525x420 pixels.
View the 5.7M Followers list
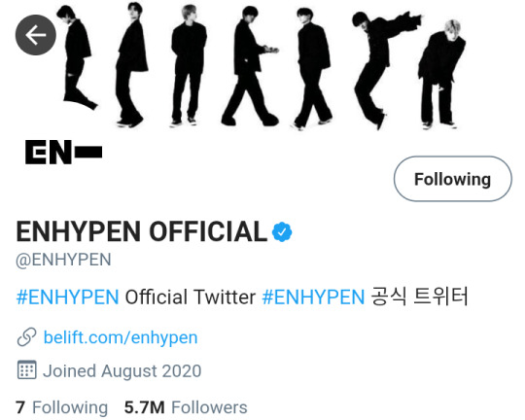(186, 407)
